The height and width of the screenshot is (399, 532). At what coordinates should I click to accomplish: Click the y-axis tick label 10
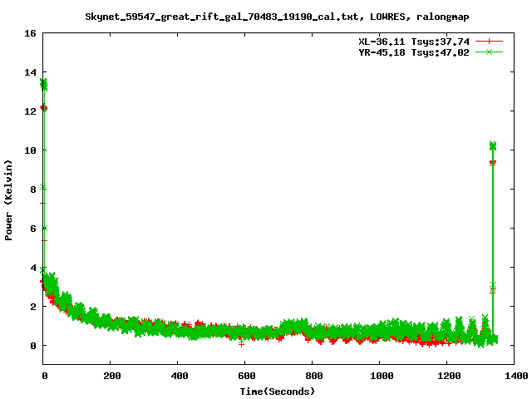coord(30,150)
